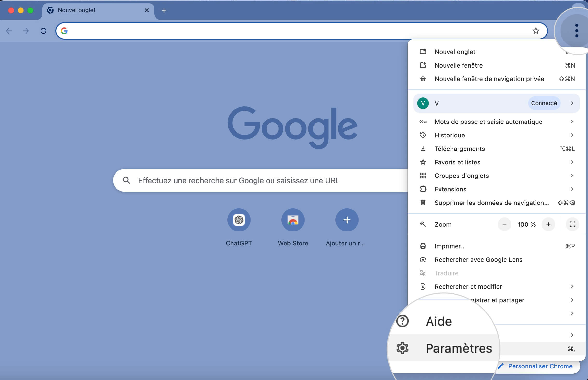This screenshot has height=380, width=588.
Task: Open Téléchargements menu item
Action: pos(496,149)
